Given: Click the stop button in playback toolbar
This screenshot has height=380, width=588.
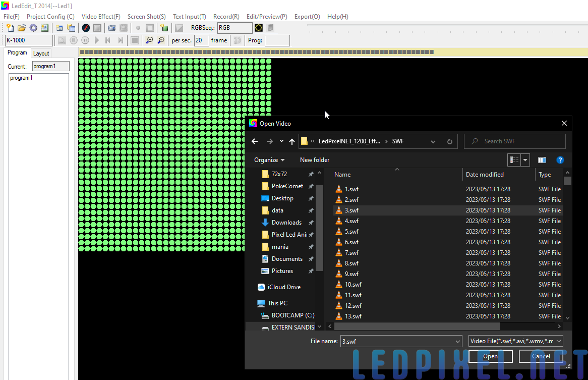Looking at the screenshot, I should click(74, 40).
